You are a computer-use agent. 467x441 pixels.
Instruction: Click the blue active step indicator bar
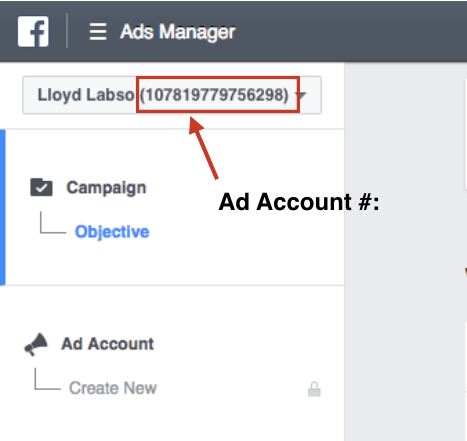(x=3, y=207)
